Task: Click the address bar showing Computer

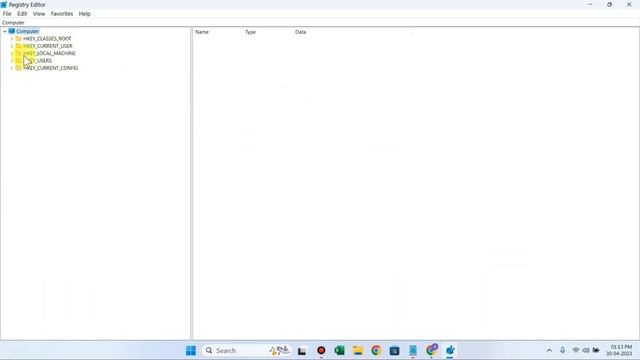Action: tap(320, 22)
